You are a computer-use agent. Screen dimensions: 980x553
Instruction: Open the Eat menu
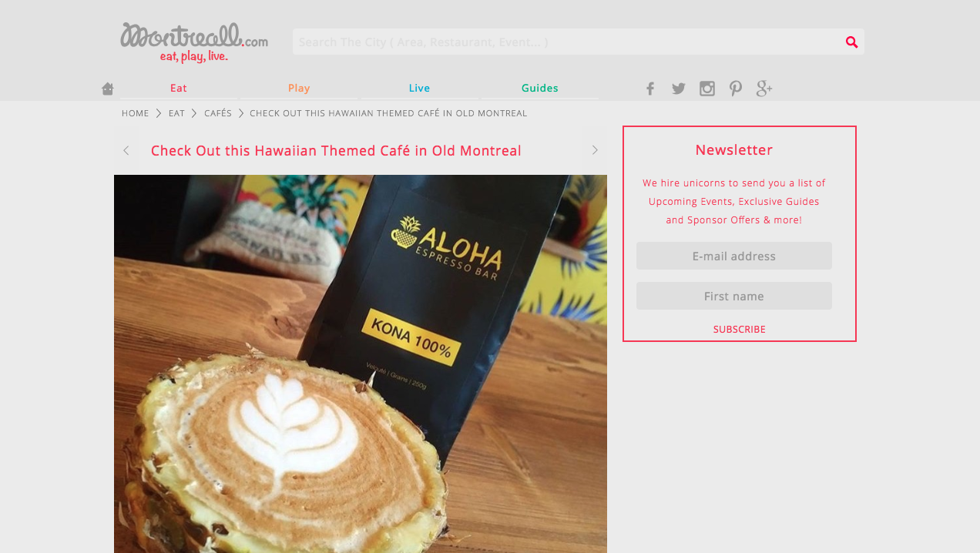coord(179,88)
